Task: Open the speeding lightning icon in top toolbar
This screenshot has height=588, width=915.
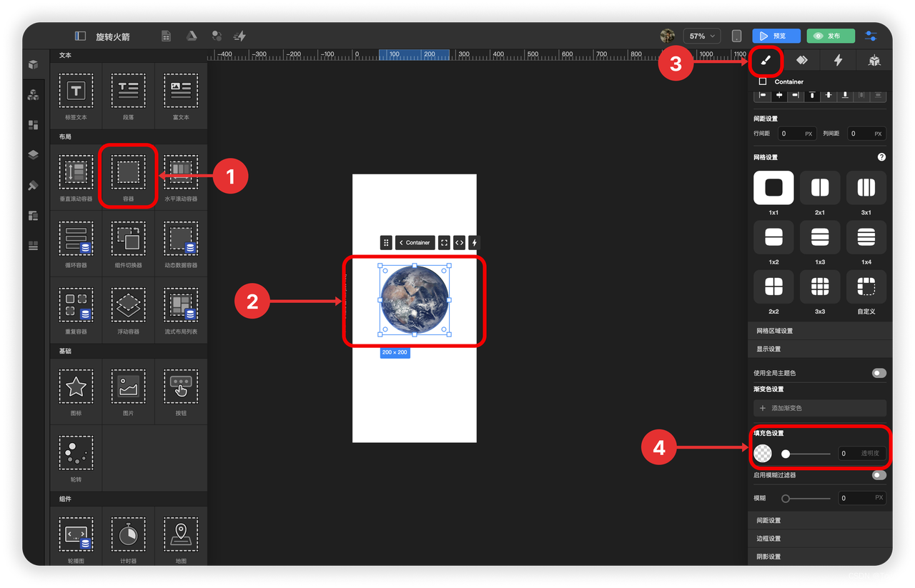Action: [x=239, y=36]
